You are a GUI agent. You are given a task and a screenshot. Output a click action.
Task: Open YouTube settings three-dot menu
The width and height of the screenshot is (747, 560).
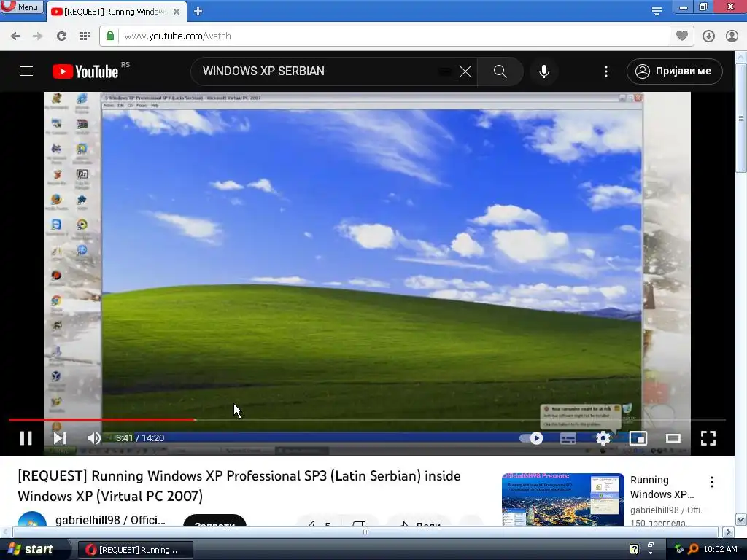[606, 71]
